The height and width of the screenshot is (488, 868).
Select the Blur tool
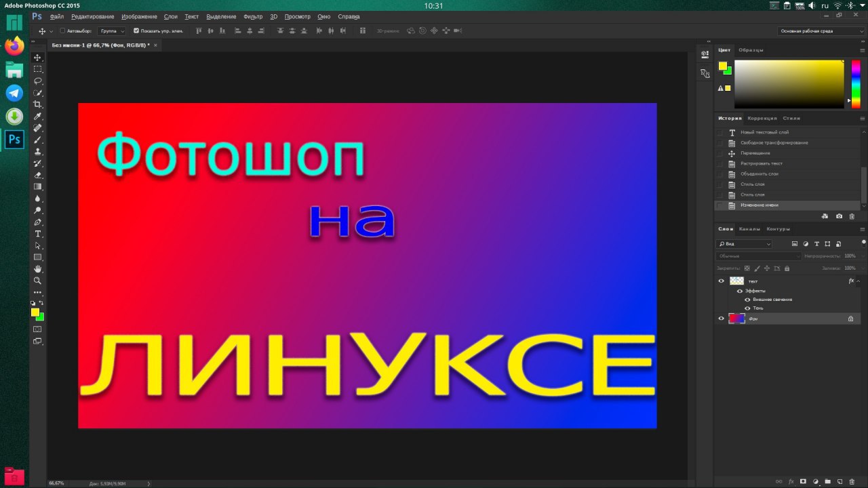pos(38,199)
